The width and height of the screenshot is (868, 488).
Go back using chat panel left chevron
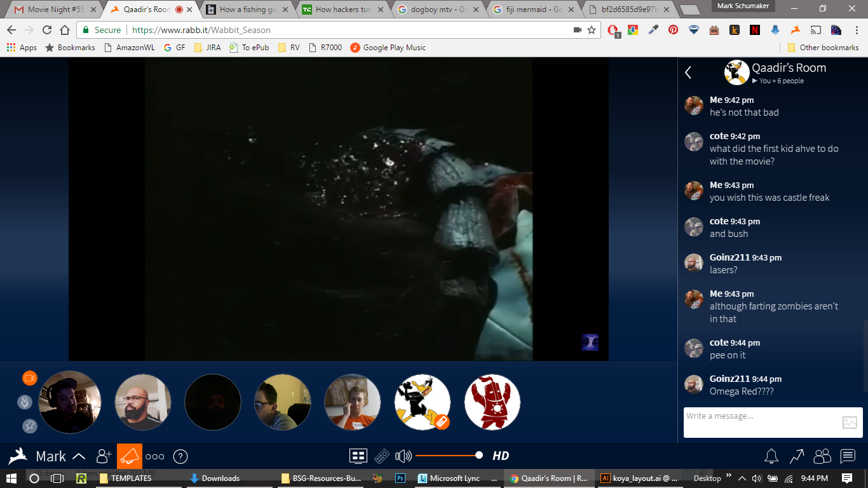(x=688, y=72)
